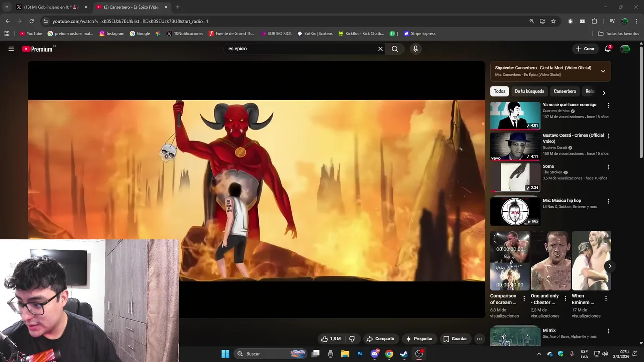The image size is (644, 362).
Task: Open system volume speaker icon
Action: (605, 354)
